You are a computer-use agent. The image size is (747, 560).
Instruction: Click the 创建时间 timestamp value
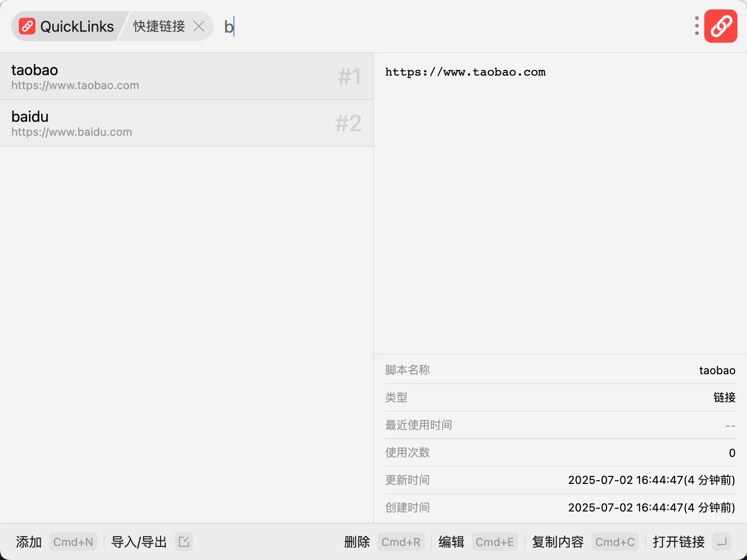click(652, 508)
